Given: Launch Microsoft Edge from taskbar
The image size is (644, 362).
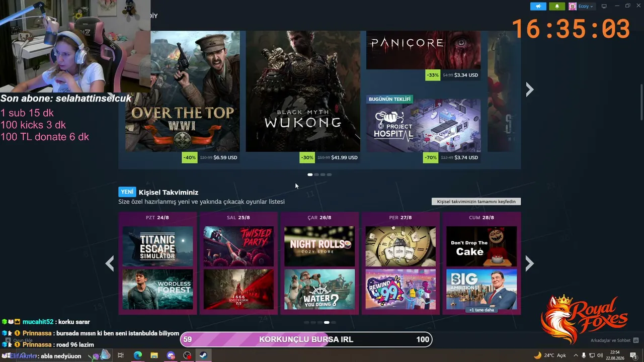Looking at the screenshot, I should point(137,355).
